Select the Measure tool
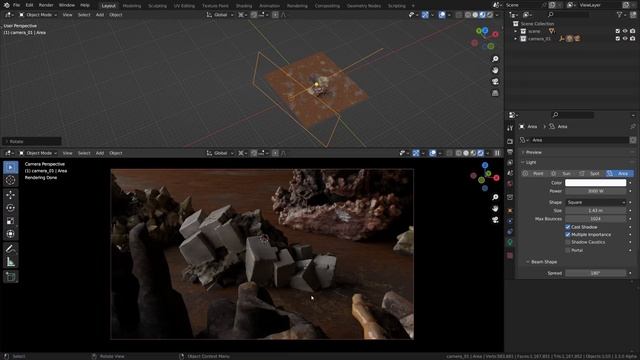640x360 pixels. click(11, 262)
